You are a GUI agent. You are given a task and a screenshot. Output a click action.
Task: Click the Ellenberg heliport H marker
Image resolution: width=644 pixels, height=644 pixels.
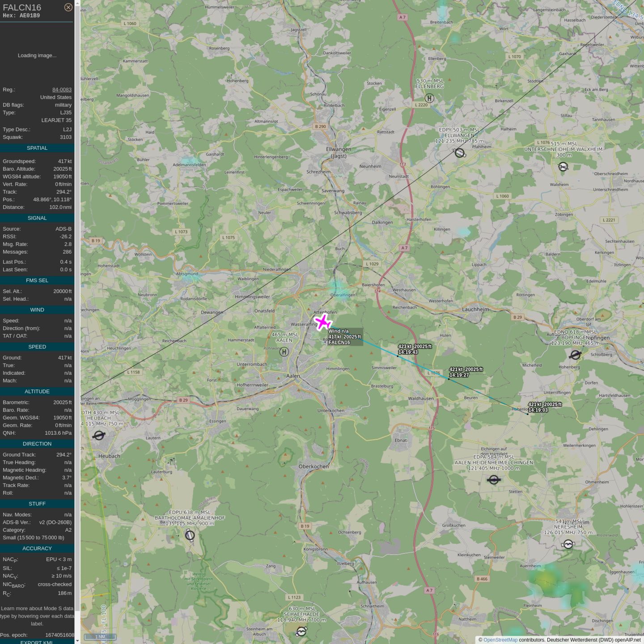point(429,98)
